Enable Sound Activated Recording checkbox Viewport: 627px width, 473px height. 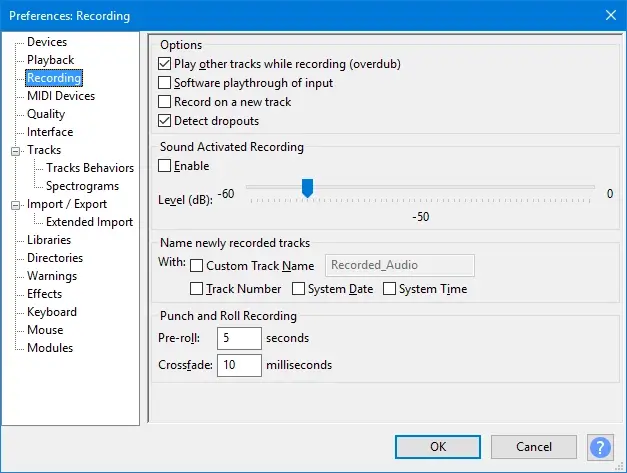(x=166, y=166)
